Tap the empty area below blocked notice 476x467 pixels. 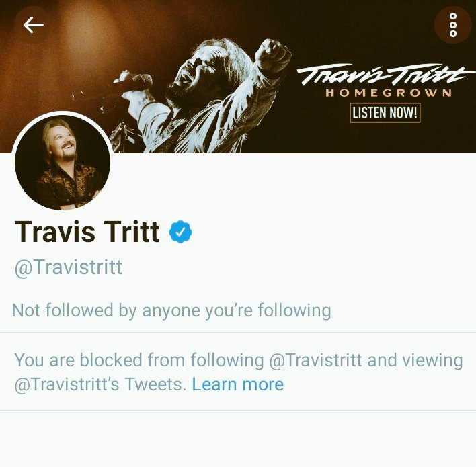(x=238, y=439)
